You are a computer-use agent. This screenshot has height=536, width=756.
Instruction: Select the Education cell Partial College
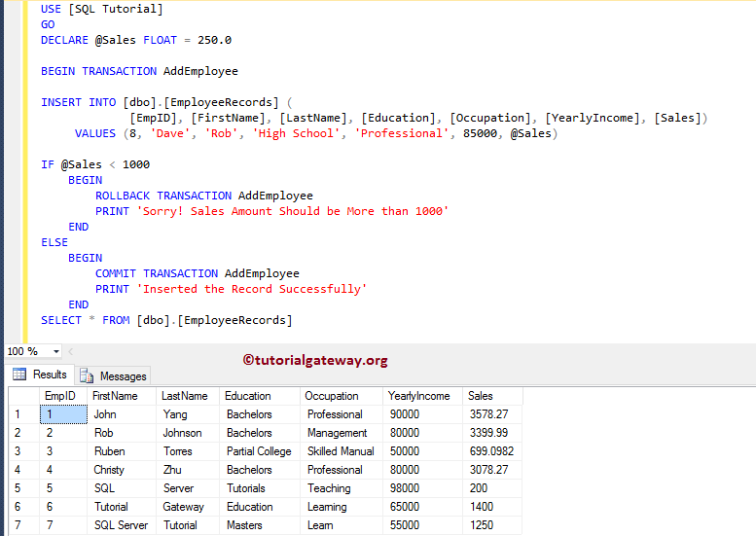point(259,451)
